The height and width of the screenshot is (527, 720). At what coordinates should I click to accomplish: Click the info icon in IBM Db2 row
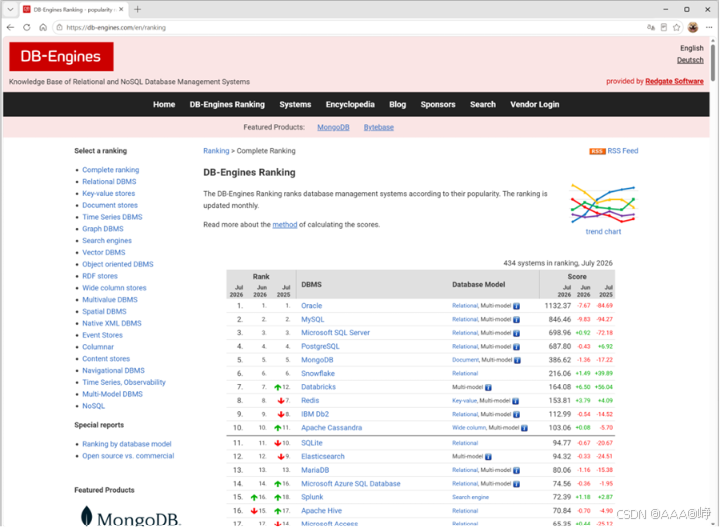click(x=517, y=415)
